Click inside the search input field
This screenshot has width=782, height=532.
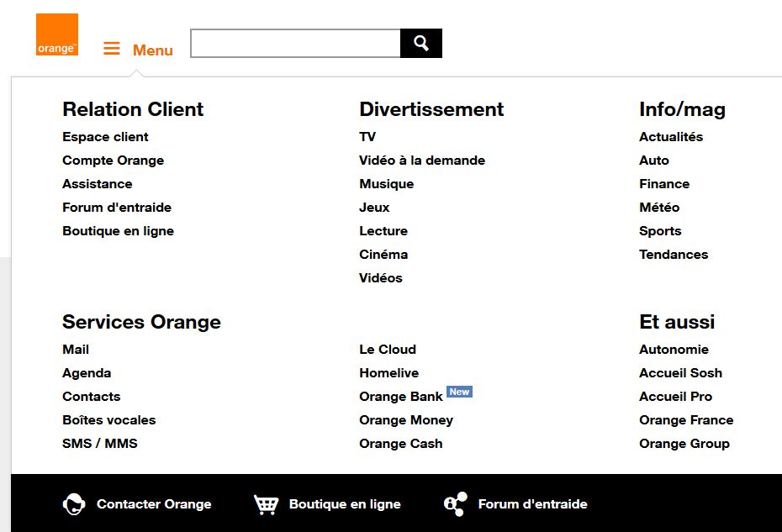click(x=294, y=42)
